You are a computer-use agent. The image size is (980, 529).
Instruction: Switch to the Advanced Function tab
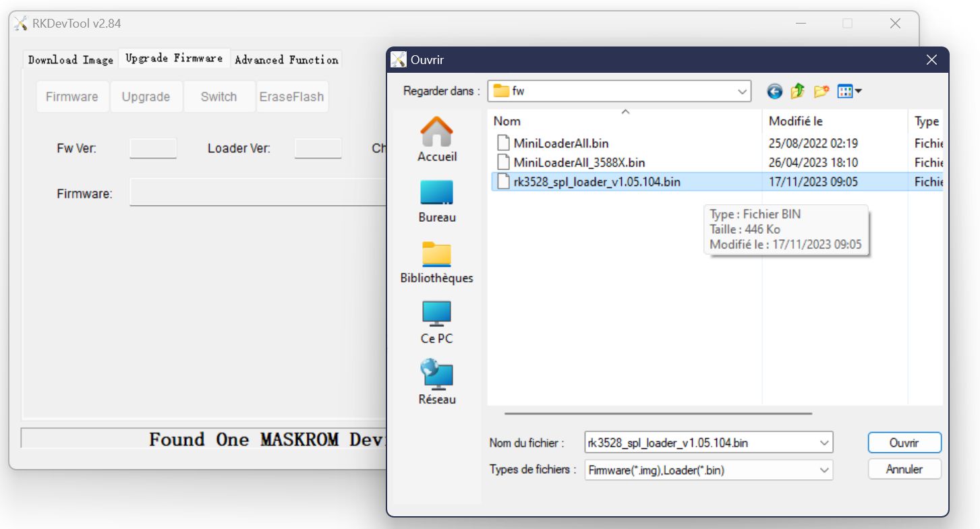pos(287,59)
